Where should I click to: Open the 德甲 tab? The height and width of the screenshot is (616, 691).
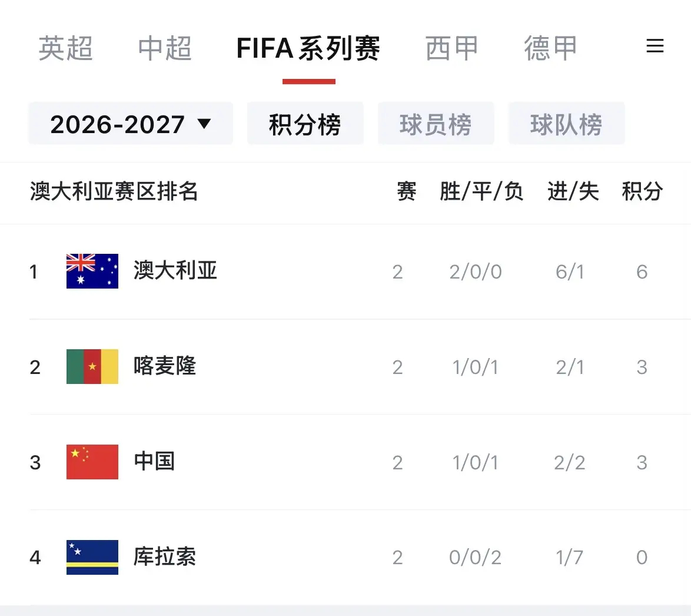click(x=550, y=48)
